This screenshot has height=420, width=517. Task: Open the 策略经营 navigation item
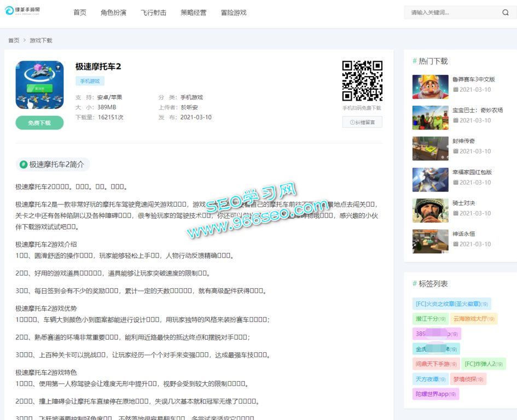click(194, 13)
